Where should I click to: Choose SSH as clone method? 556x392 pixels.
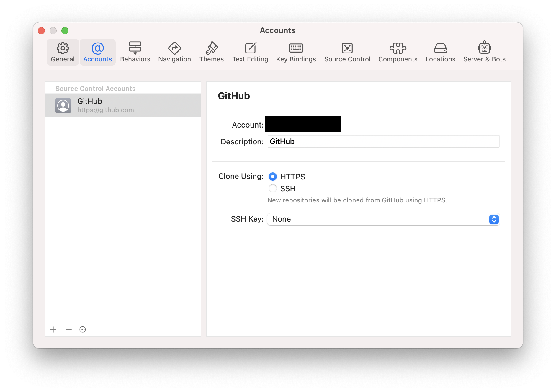(x=273, y=188)
